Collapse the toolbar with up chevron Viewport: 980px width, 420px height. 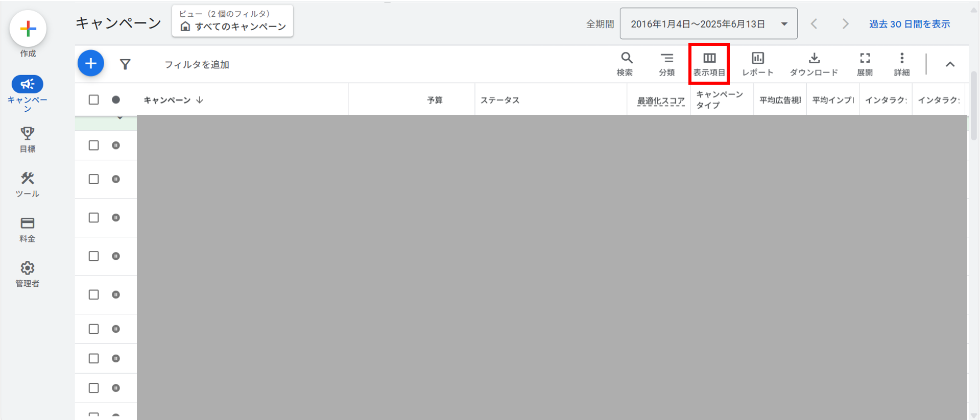click(950, 64)
